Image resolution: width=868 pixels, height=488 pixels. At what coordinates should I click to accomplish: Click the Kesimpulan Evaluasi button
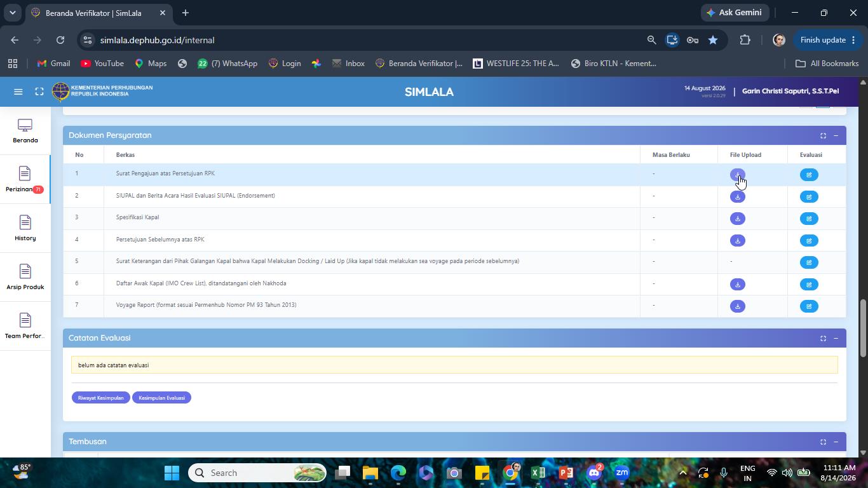click(x=161, y=398)
